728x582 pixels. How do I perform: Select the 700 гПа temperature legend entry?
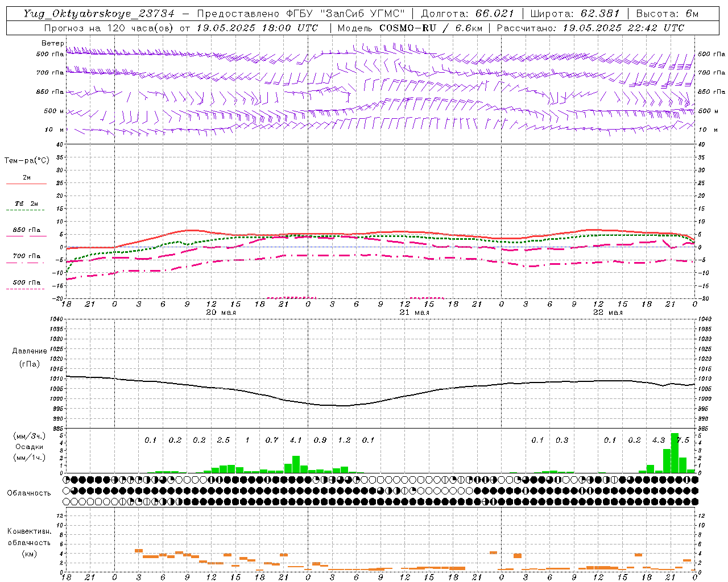pyautogui.click(x=27, y=256)
